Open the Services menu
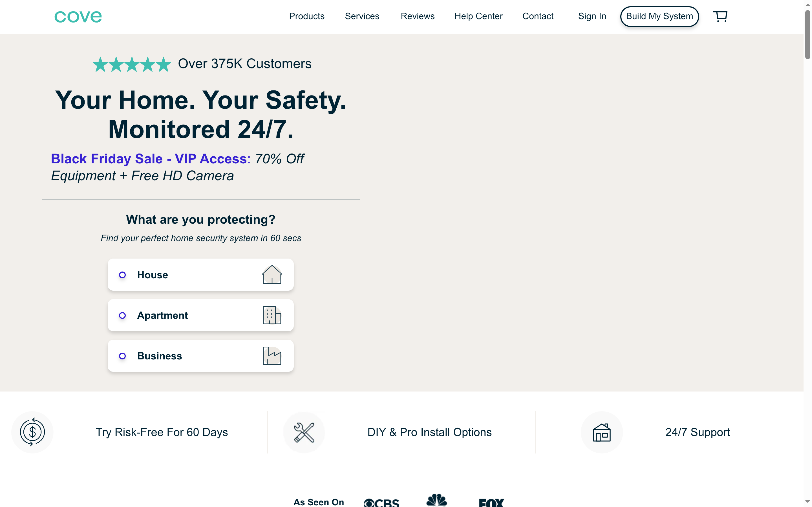The image size is (812, 507). point(362,16)
